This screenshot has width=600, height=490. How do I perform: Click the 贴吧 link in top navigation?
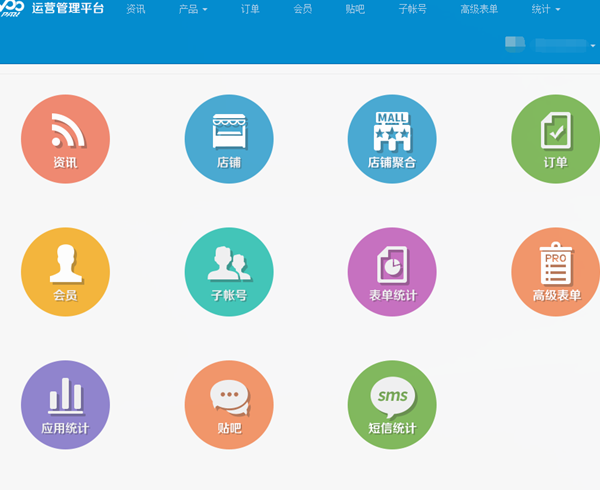click(355, 10)
